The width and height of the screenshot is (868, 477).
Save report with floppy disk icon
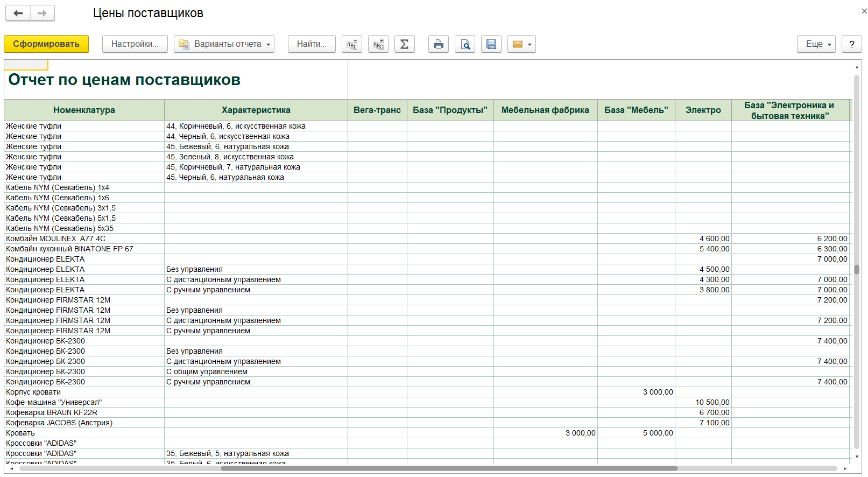pos(491,44)
